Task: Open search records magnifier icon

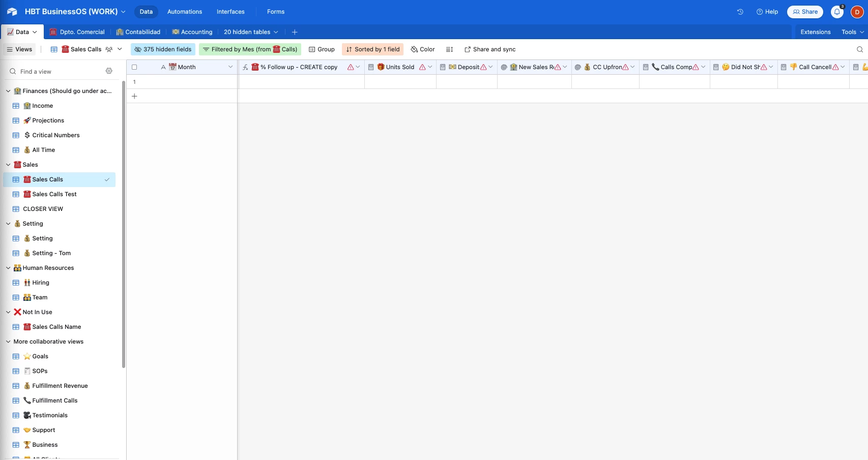Action: click(x=860, y=49)
